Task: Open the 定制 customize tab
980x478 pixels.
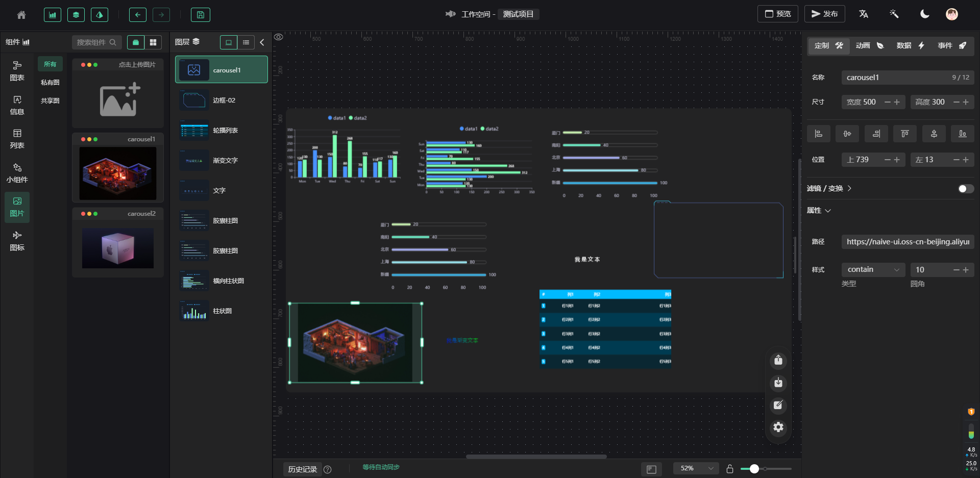Action: 828,45
